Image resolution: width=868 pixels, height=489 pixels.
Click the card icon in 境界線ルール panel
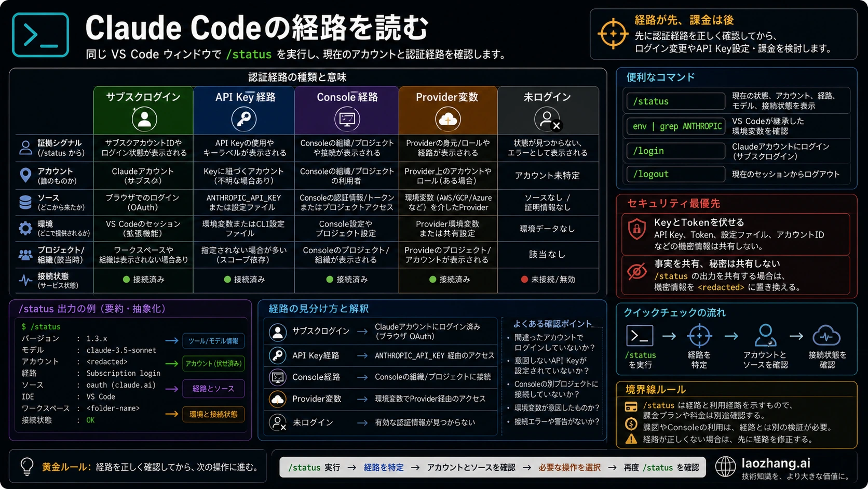click(631, 406)
